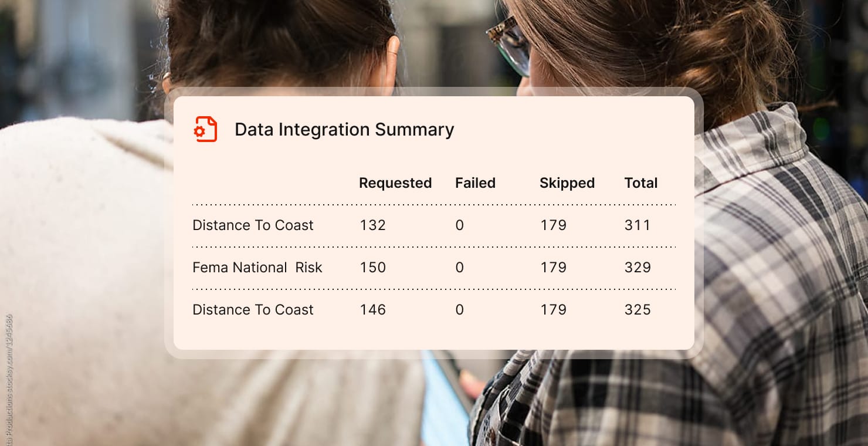Viewport: 868px width, 446px height.
Task: Click the Skipped column header
Action: [567, 183]
